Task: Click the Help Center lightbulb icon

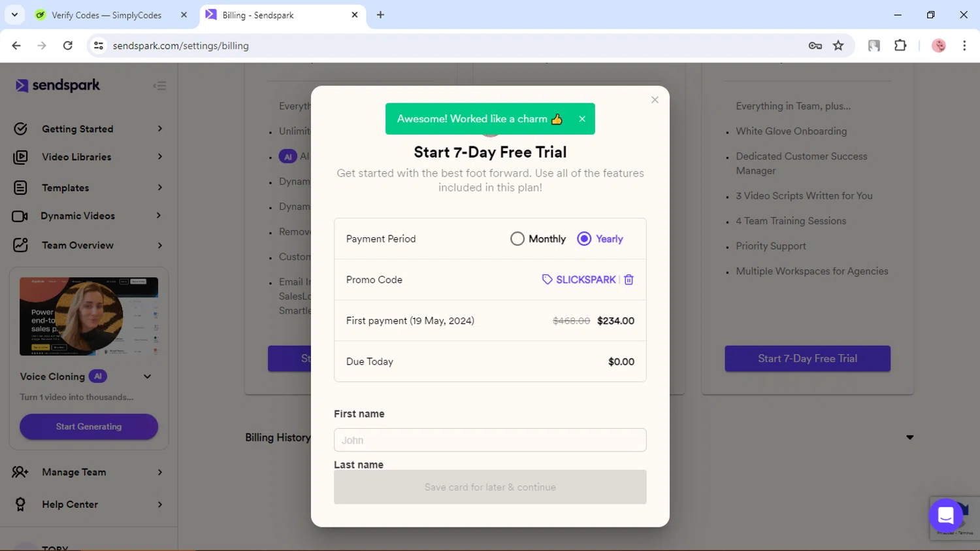Action: coord(20,505)
